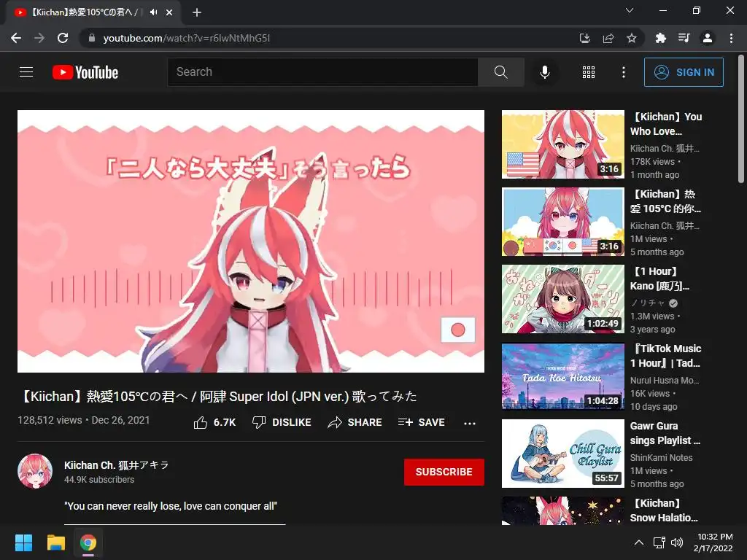747x560 pixels.
Task: Open the YouTube hamburger guide menu
Action: click(x=26, y=72)
